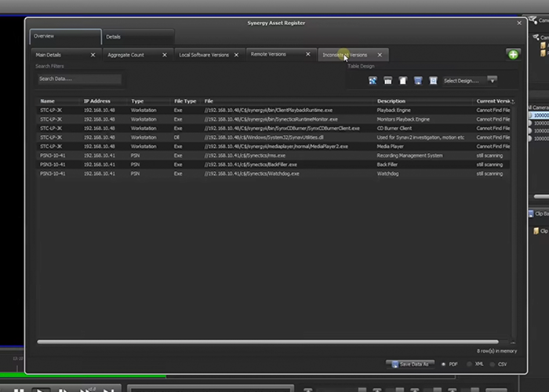Click the upper folder icon in the right background panel
The height and width of the screenshot is (392, 549).
543,45
